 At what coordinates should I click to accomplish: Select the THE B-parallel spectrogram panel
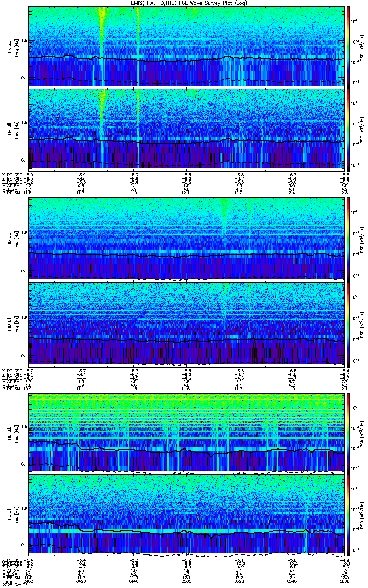pos(186,514)
